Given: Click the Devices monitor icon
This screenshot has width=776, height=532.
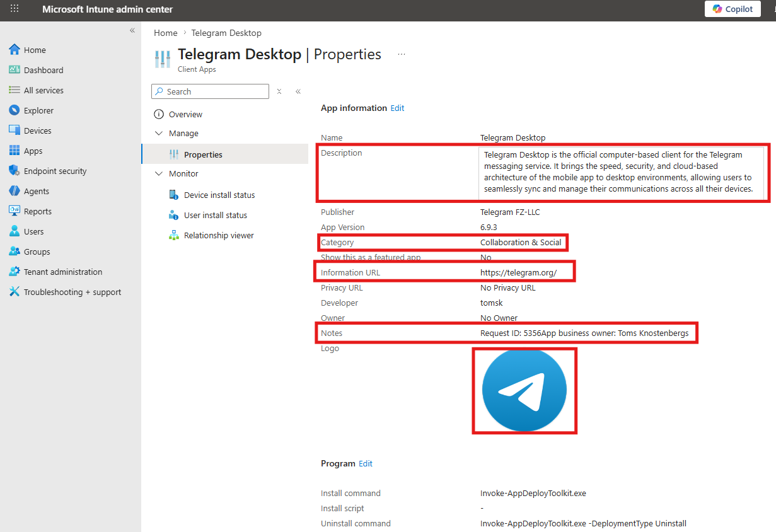Looking at the screenshot, I should coord(14,130).
